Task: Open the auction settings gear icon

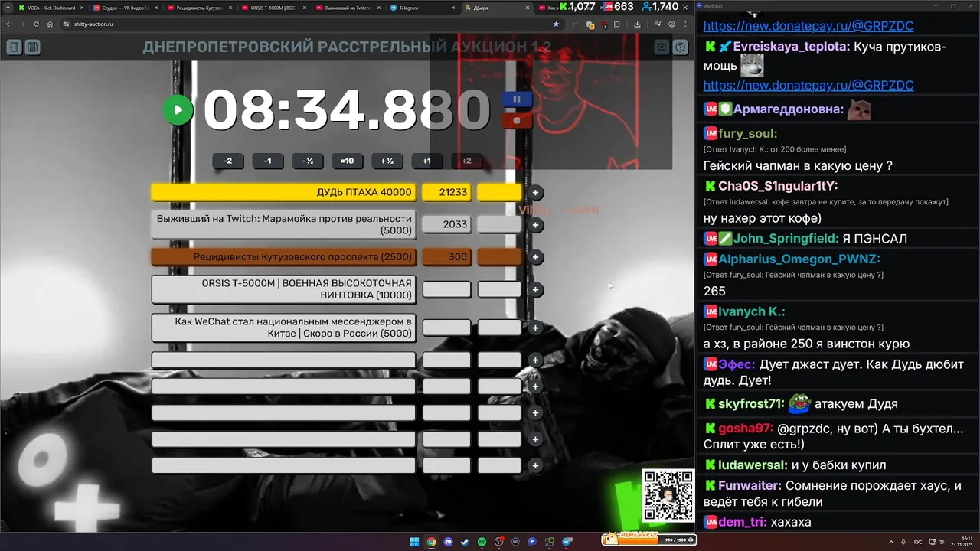Action: [x=661, y=47]
